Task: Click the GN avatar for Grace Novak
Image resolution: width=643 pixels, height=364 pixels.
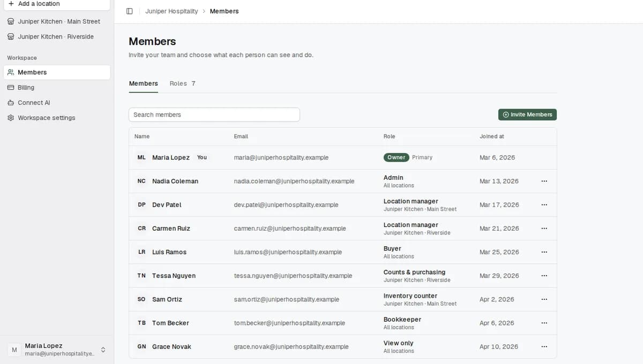Action: coord(141,346)
